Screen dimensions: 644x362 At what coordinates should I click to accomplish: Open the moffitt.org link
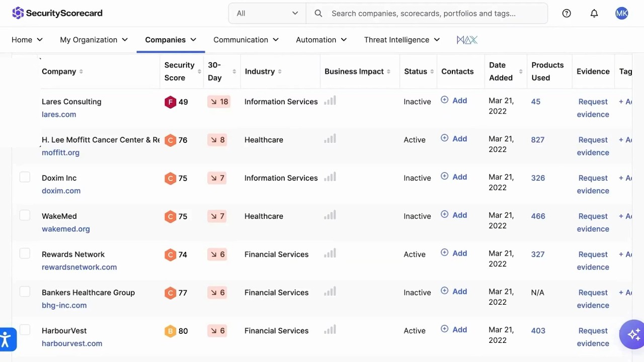[x=60, y=153]
